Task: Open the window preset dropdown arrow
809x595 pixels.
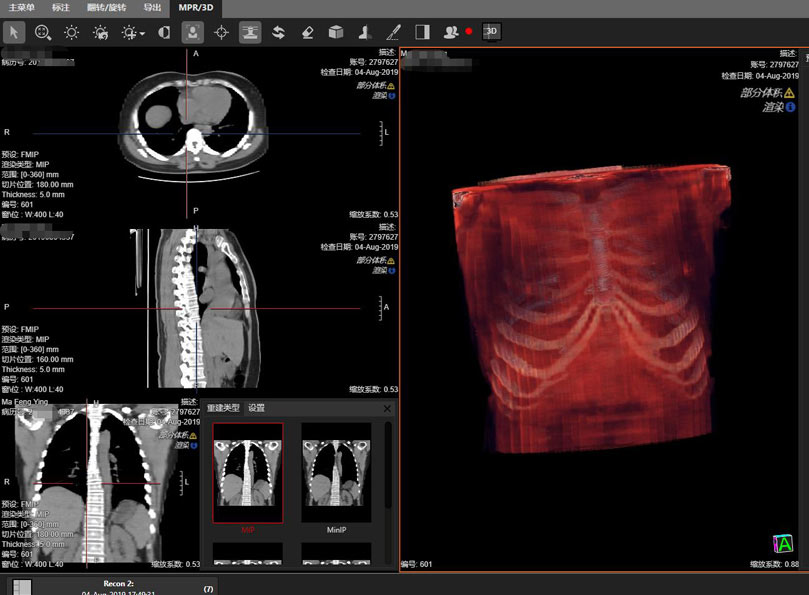Action: [143, 33]
